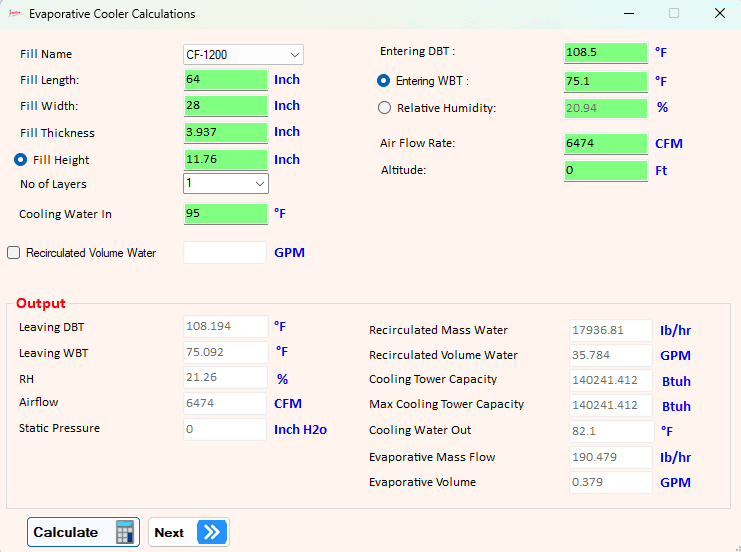This screenshot has height=552, width=741.
Task: Click the Air Flow Rate field
Action: [x=606, y=143]
